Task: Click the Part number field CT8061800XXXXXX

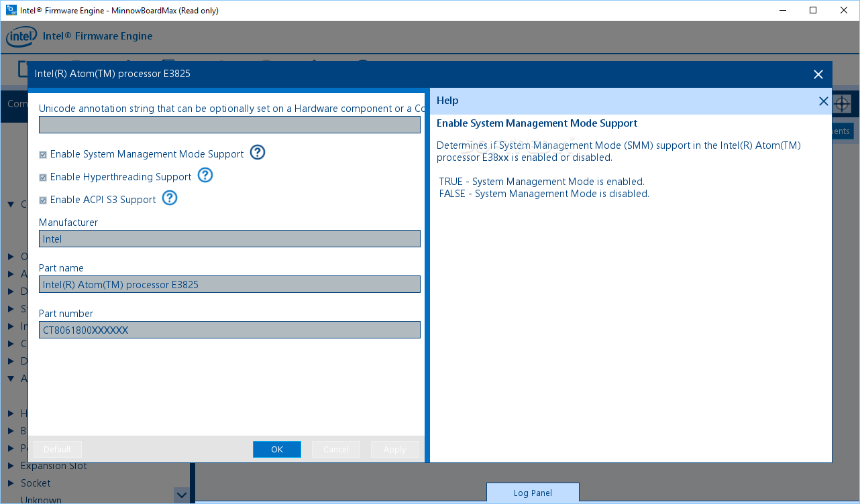Action: pyautogui.click(x=229, y=330)
